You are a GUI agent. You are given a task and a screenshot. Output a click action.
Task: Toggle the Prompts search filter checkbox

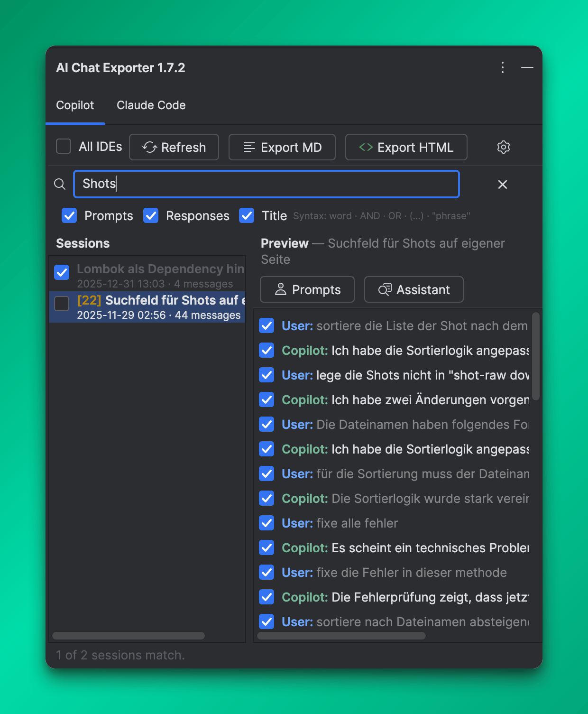[x=69, y=216]
